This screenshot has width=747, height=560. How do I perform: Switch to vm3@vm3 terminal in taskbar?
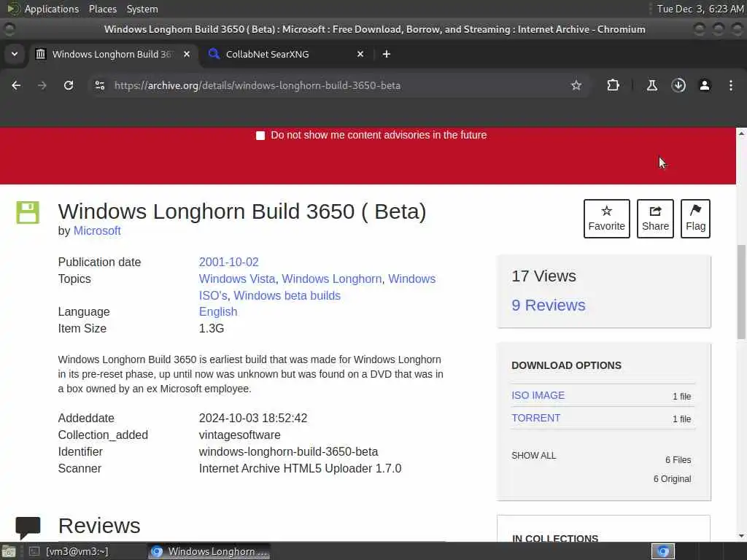[69, 551]
